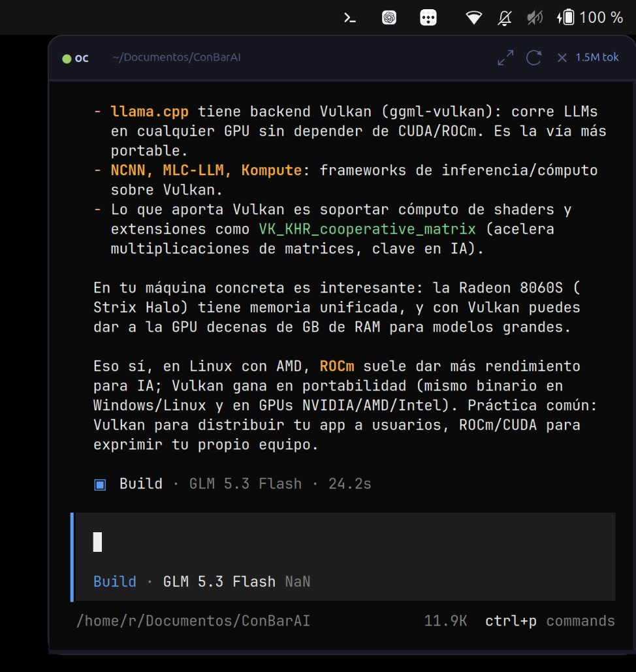636x672 pixels.
Task: Toggle the muted notifications bell icon
Action: tap(505, 18)
